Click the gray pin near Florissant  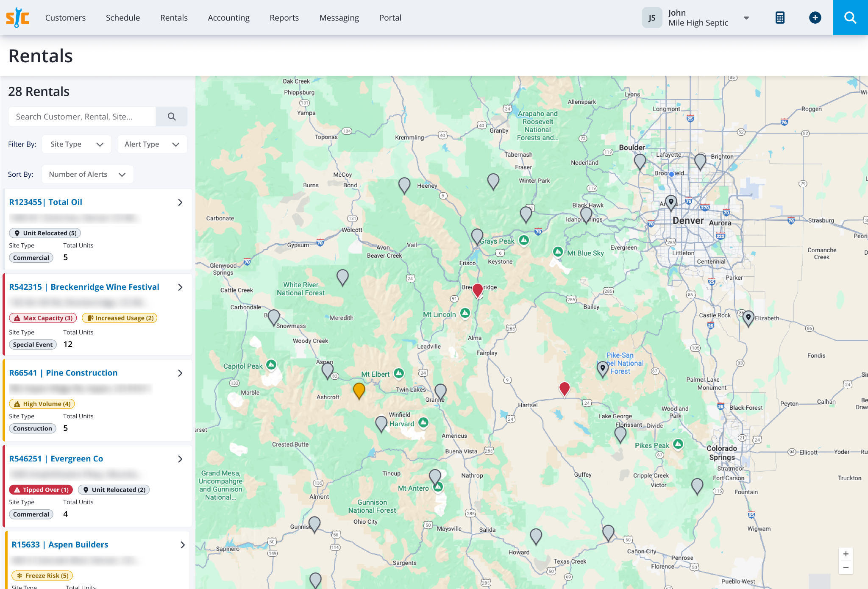coord(620,434)
